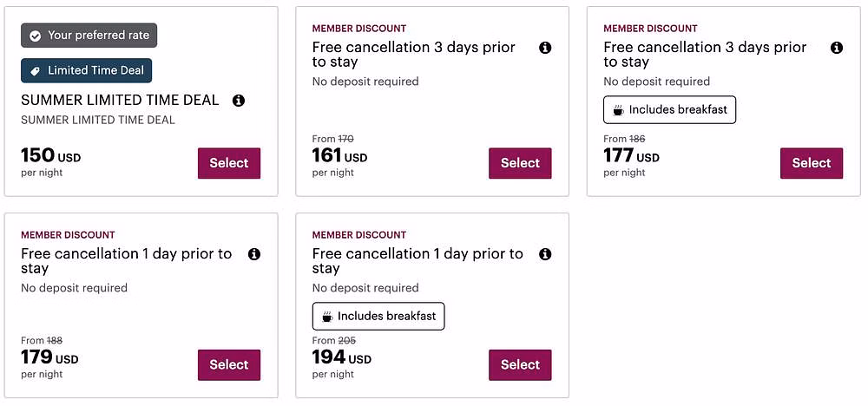The width and height of the screenshot is (868, 406).
Task: Click coffee cup icon on 194 USD card
Action: [327, 317]
